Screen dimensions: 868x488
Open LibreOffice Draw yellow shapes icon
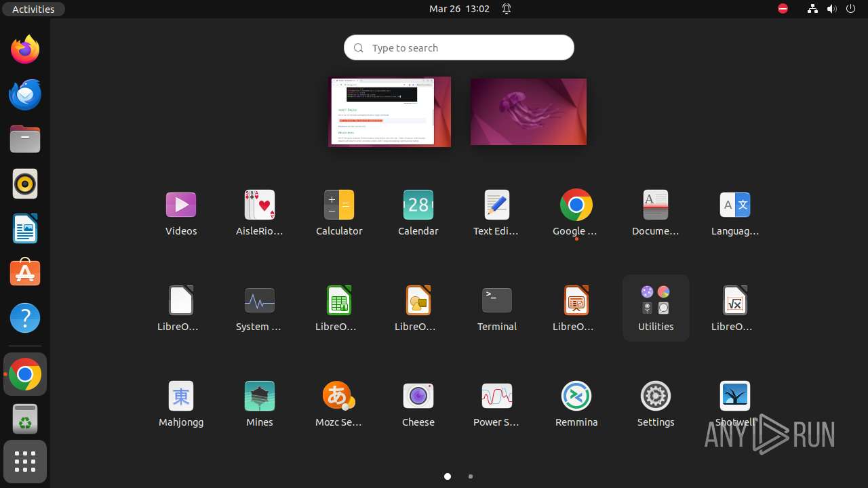[x=418, y=308]
